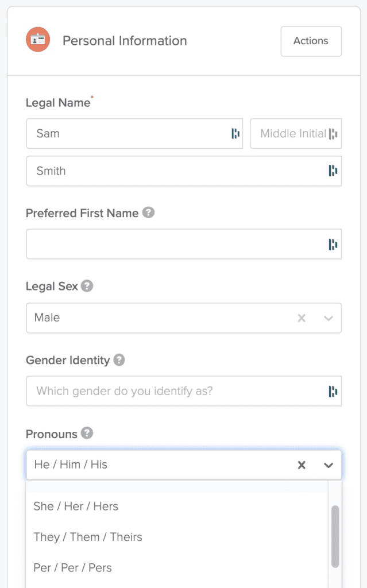Click the merge icon in Preferred First Name field
Image resolution: width=367 pixels, height=588 pixels.
pos(334,243)
